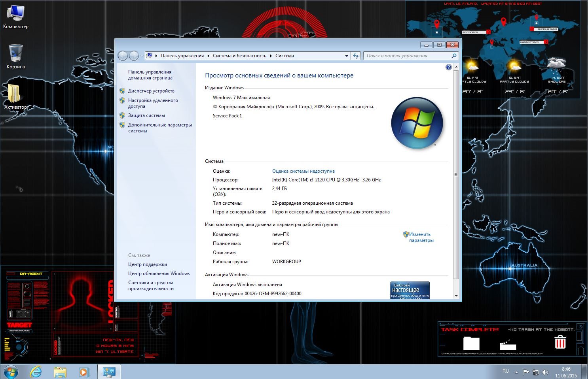Click the white folder icon in trash gadget
This screenshot has width=588, height=379.
(x=471, y=343)
